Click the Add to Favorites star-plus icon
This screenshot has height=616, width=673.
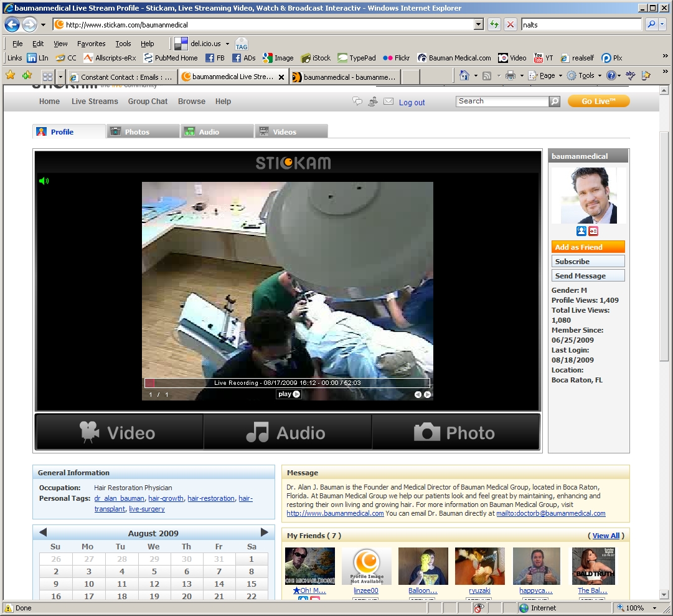[27, 75]
